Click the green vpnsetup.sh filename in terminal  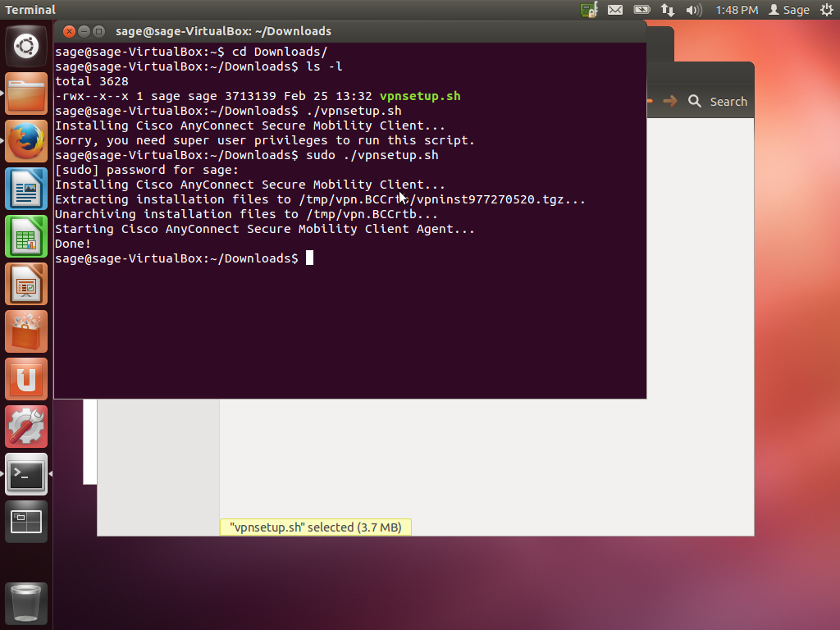point(420,96)
